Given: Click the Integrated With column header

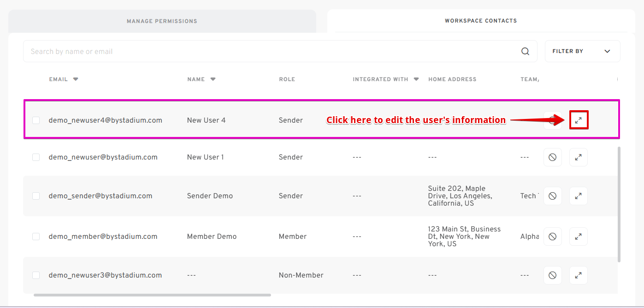Looking at the screenshot, I should click(x=380, y=79).
